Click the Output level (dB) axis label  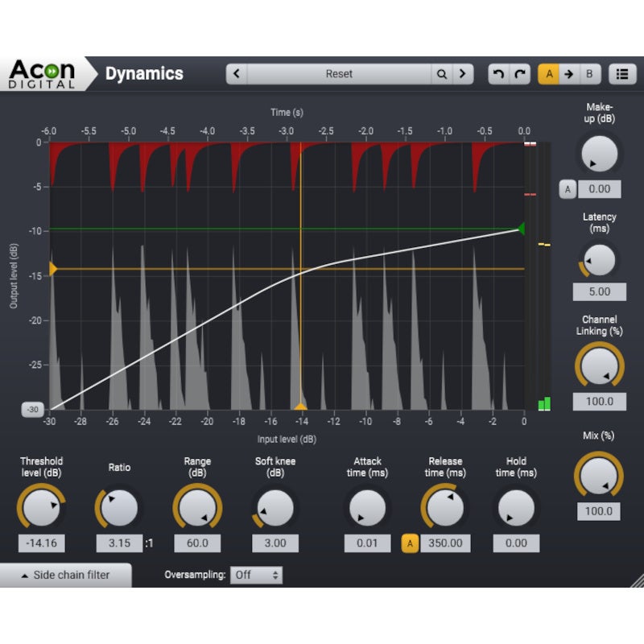[14, 276]
